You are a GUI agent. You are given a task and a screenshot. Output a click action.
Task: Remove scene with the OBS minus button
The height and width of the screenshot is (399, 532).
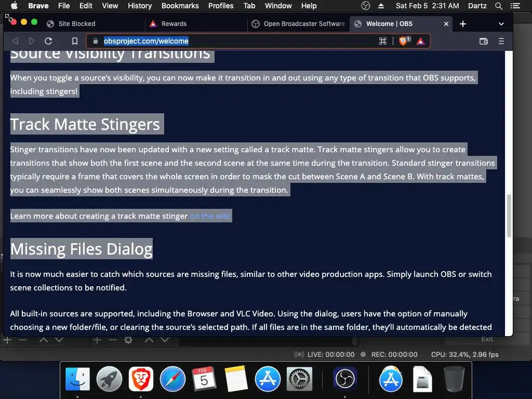coord(23,340)
